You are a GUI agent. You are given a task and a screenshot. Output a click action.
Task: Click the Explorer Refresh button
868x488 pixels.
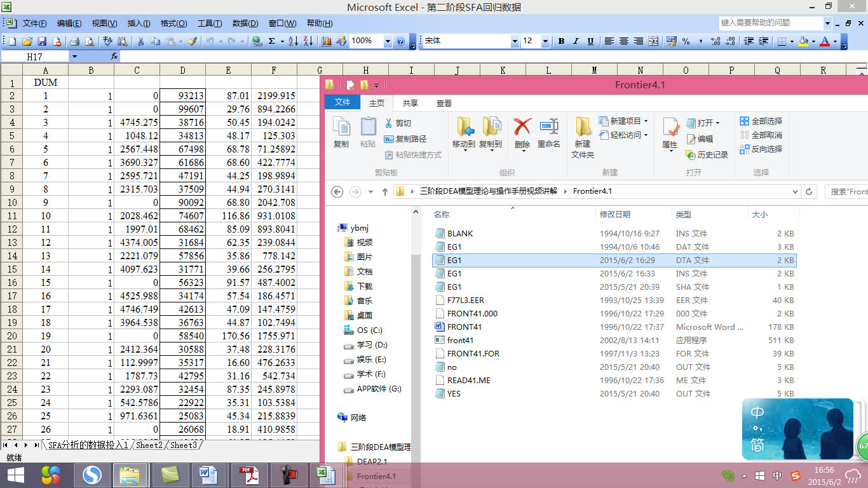pos(809,191)
